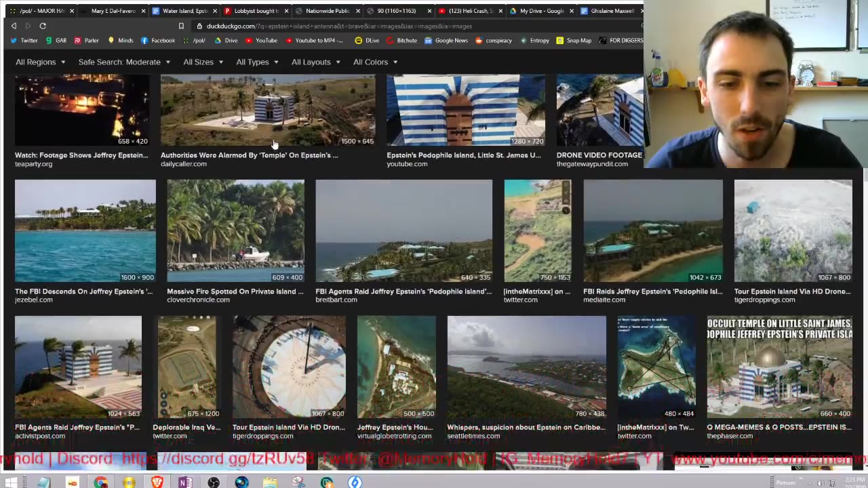Launch Chrome from the taskbar
Viewport: 868px width, 488px height.
pos(100,483)
